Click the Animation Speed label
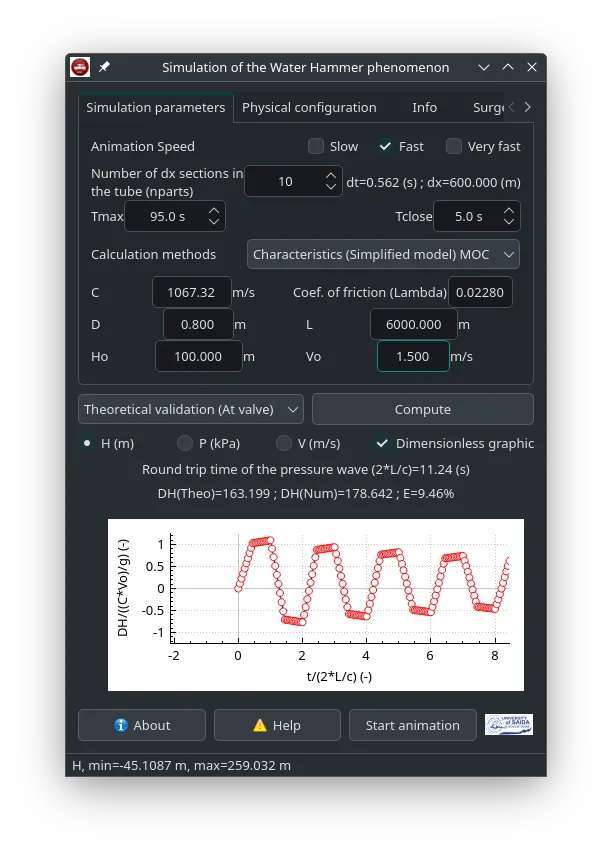The height and width of the screenshot is (854, 612). [x=143, y=147]
